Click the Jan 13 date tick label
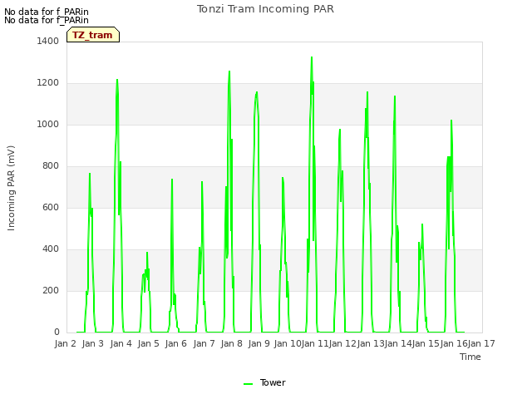Viewport: 532px width, 399px height. (x=371, y=343)
